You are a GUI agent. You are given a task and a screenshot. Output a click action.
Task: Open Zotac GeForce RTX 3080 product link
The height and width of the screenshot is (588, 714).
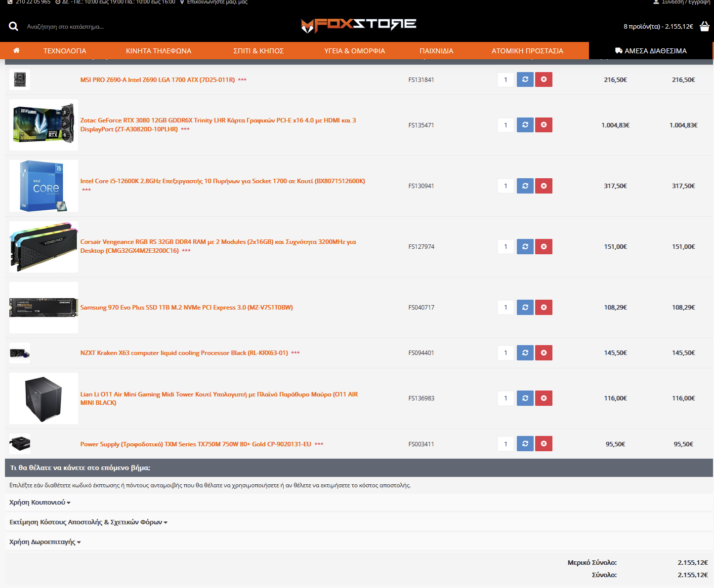(218, 124)
